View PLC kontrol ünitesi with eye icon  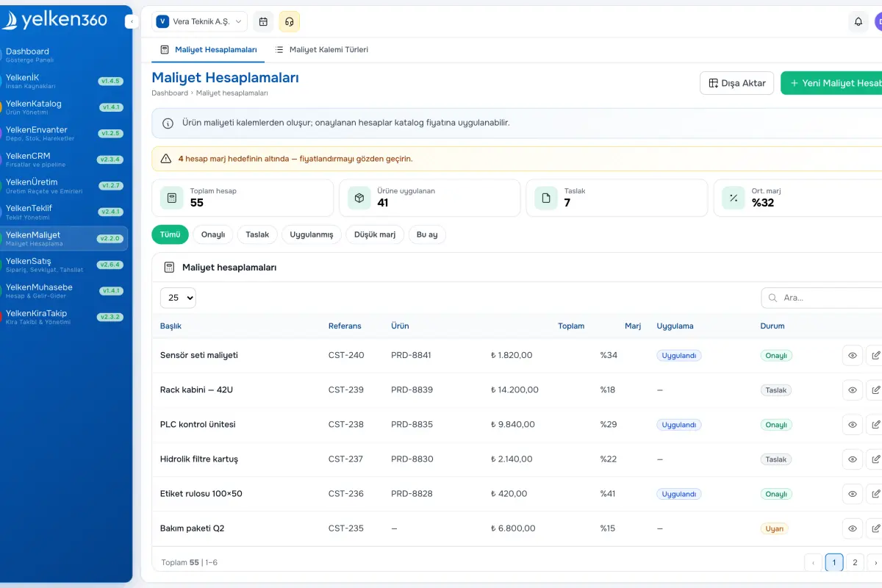click(x=853, y=424)
